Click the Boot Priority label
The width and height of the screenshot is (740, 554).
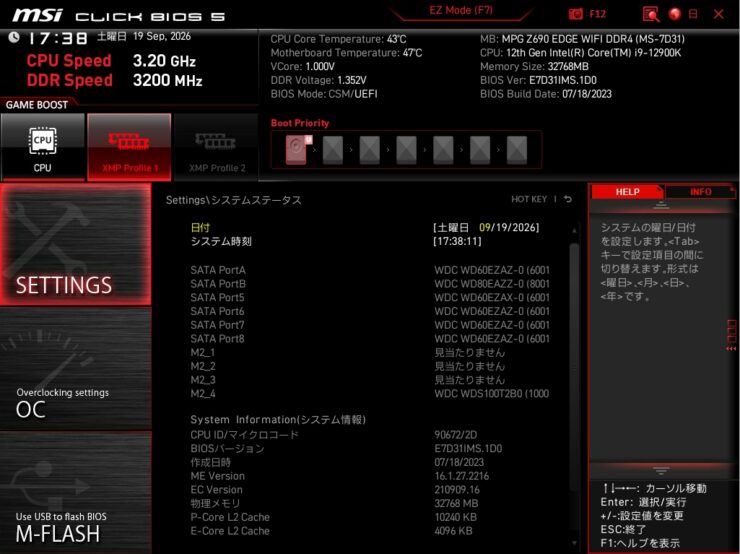pyautogui.click(x=300, y=123)
